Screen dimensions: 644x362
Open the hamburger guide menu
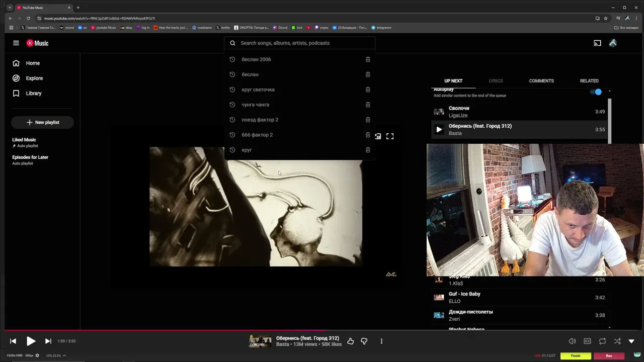click(x=16, y=43)
